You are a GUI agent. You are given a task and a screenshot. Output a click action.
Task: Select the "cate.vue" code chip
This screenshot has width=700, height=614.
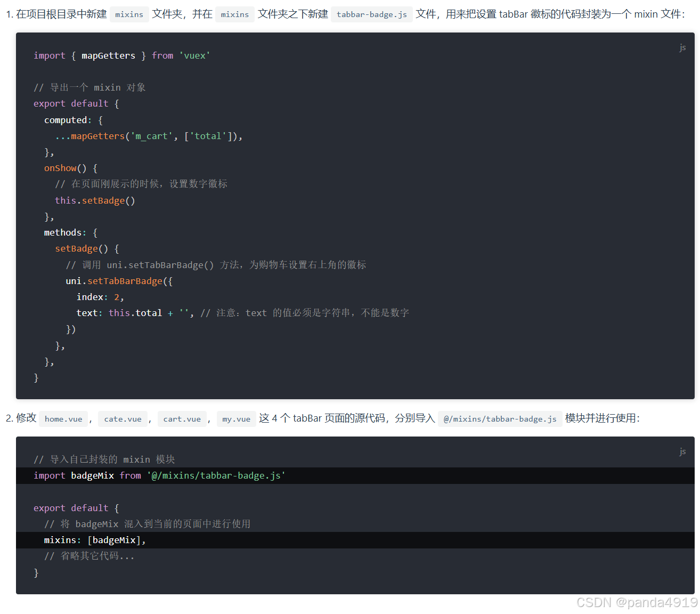[x=123, y=419]
